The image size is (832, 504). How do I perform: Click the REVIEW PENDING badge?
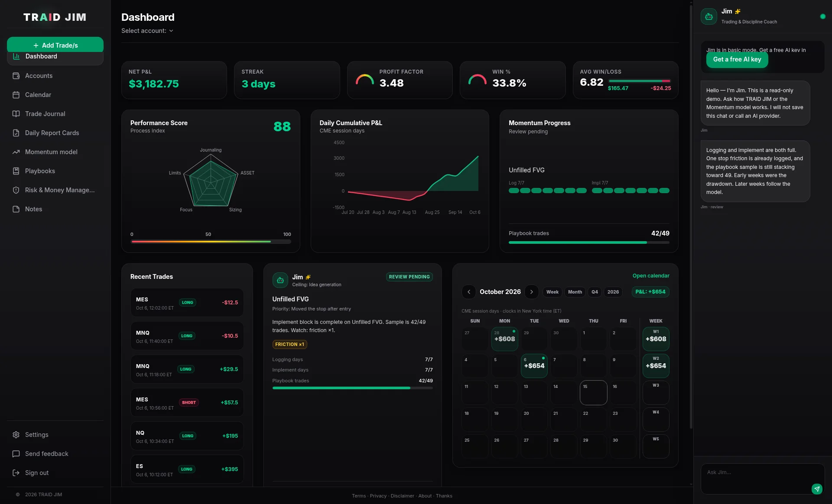(409, 277)
